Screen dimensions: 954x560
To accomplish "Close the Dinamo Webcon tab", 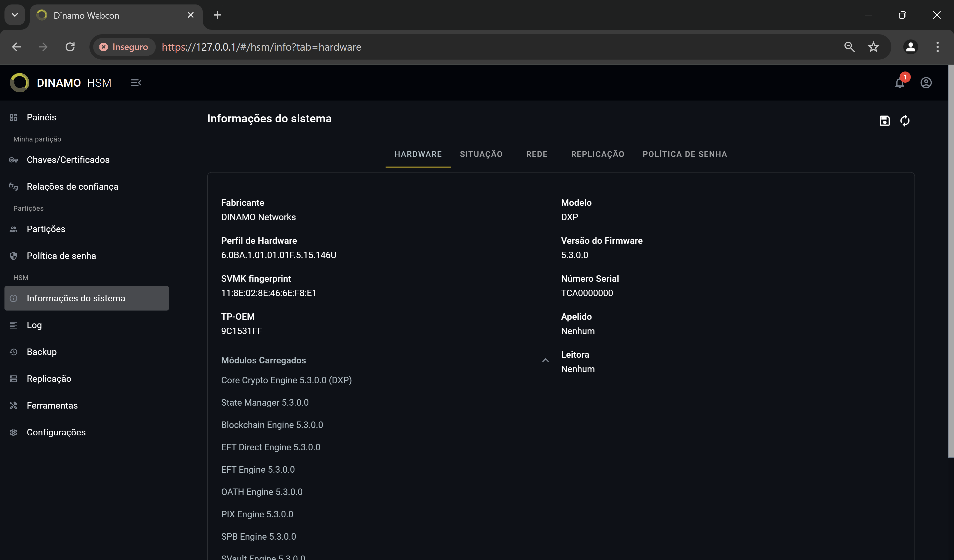I will (191, 15).
